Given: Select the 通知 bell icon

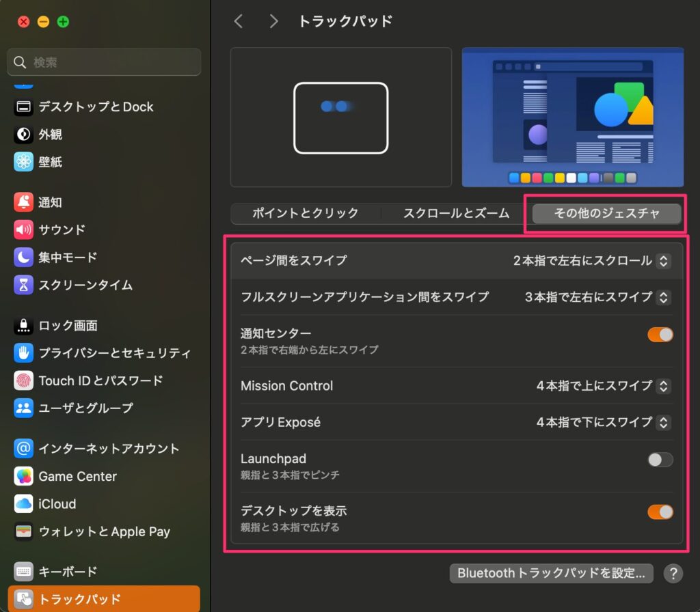Looking at the screenshot, I should tap(24, 202).
